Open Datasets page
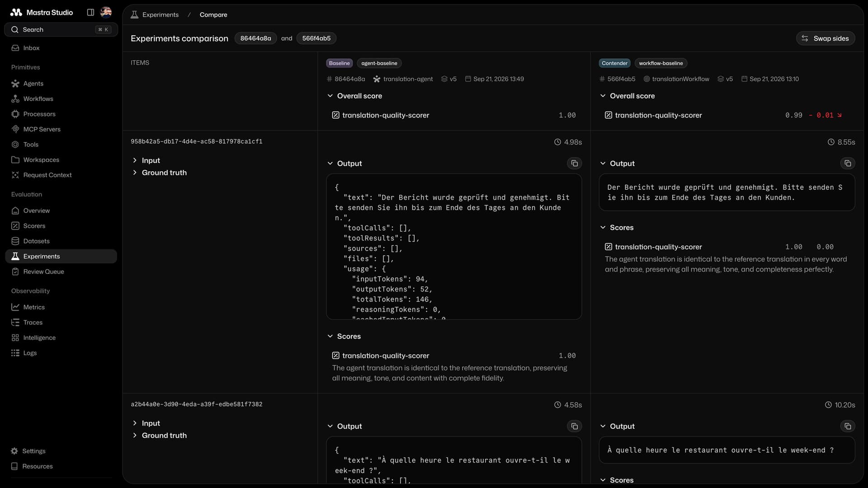Viewport: 868px width, 488px height. (x=61, y=241)
